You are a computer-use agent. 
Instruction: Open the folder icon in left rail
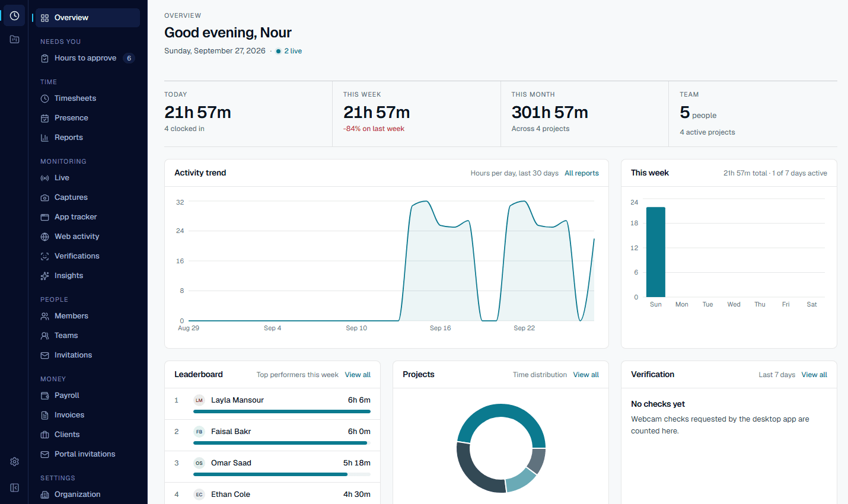click(14, 39)
